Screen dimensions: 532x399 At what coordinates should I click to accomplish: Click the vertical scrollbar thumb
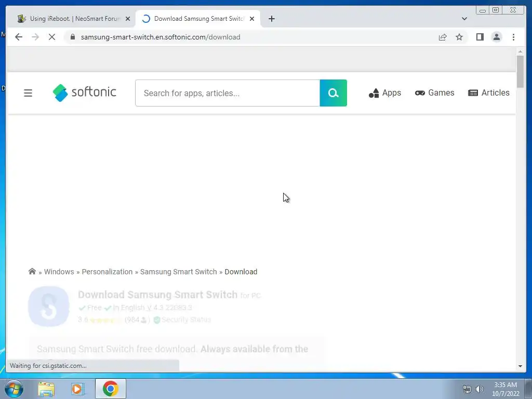pyautogui.click(x=520, y=72)
